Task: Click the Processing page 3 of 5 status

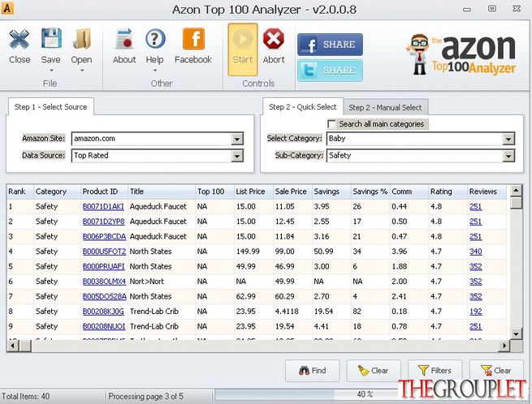Action: 146,396
